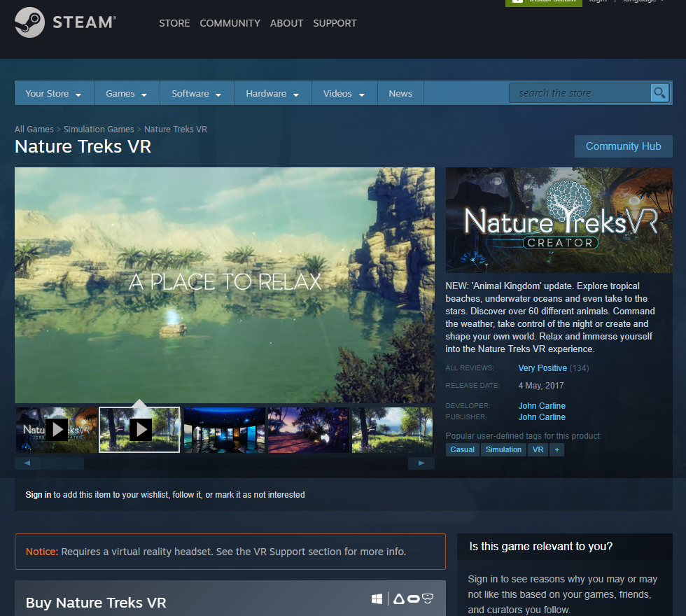Click the All Games breadcrumb
Screen dimensions: 686x616
(34, 129)
